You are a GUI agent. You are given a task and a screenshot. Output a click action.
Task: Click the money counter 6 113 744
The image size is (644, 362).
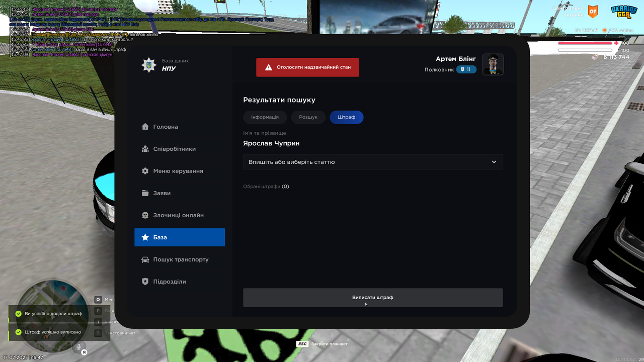coord(616,57)
